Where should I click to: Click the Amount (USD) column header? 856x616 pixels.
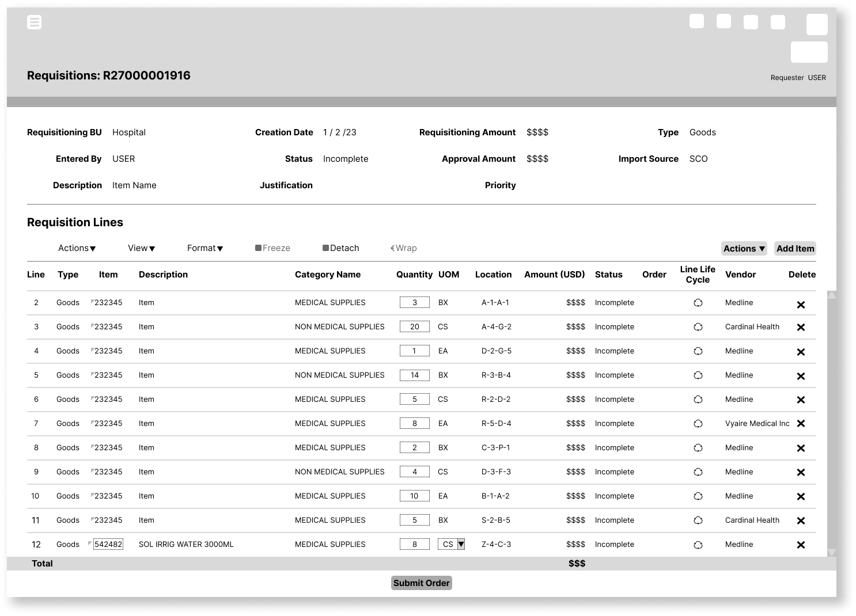click(x=555, y=275)
